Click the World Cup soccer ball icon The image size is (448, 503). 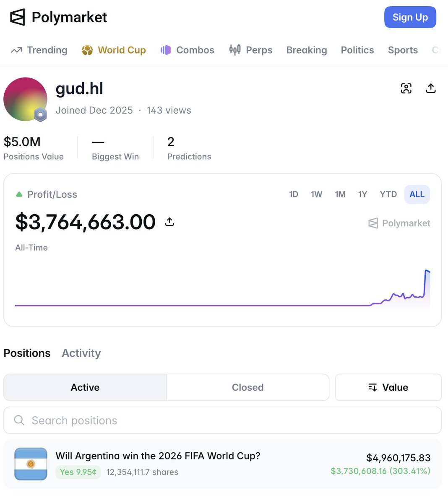point(87,50)
